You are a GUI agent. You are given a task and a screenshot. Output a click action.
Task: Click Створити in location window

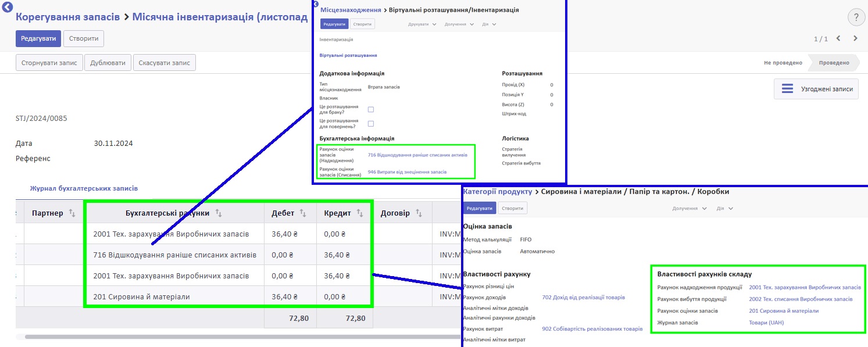(x=363, y=24)
